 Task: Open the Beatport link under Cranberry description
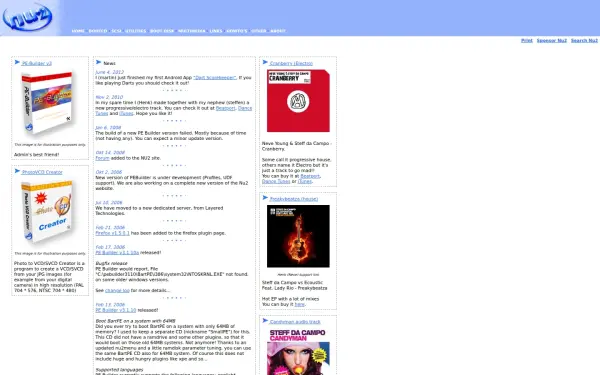pos(310,176)
